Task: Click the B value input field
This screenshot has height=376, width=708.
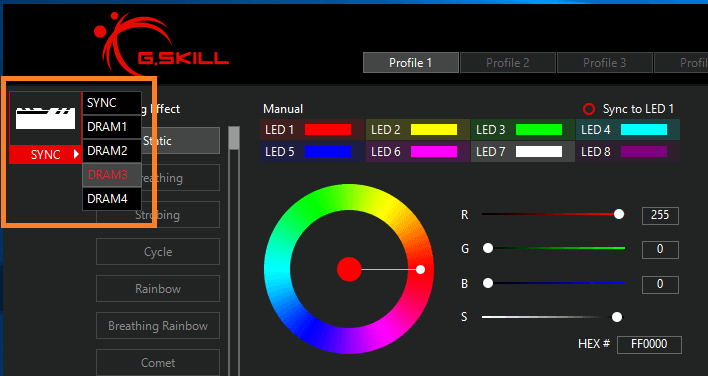Action: (x=660, y=284)
